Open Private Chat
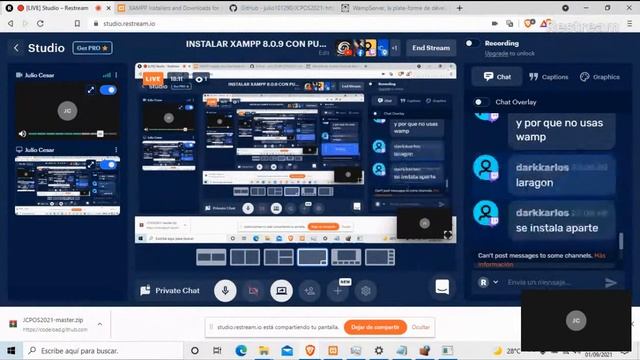The height and width of the screenshot is (360, 640). pos(170,291)
